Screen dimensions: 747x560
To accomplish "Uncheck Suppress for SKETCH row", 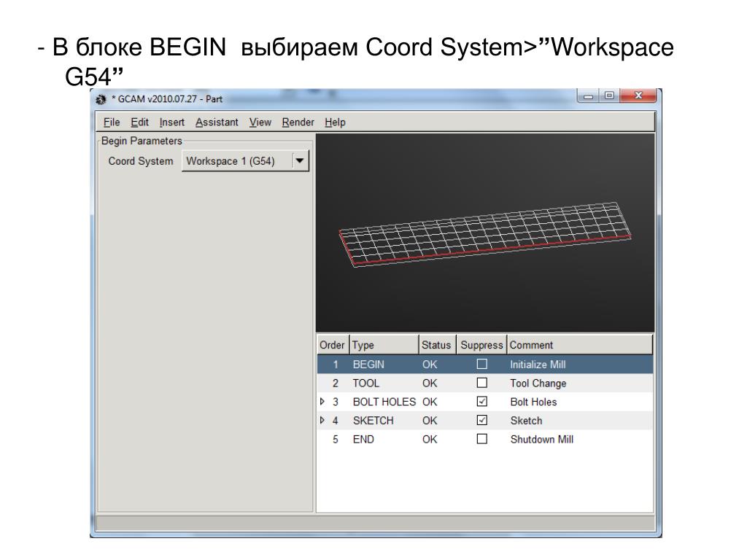I will pos(482,420).
